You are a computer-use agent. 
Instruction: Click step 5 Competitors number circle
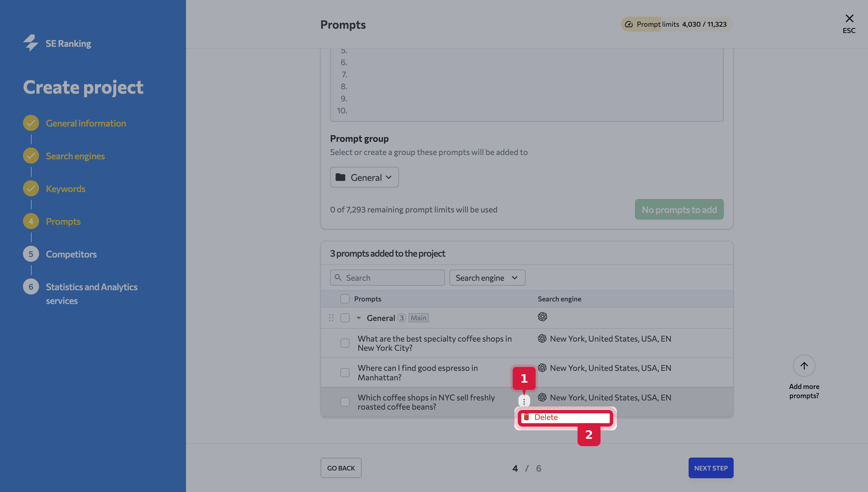[x=31, y=254]
